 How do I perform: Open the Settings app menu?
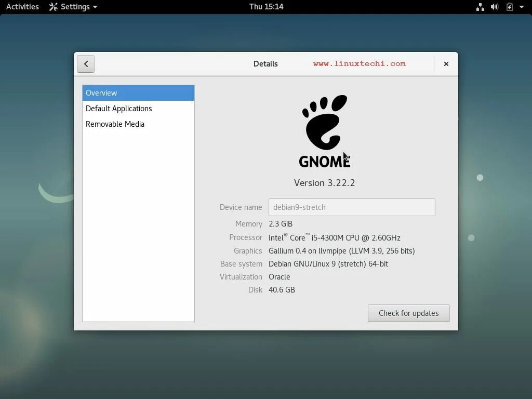(73, 7)
